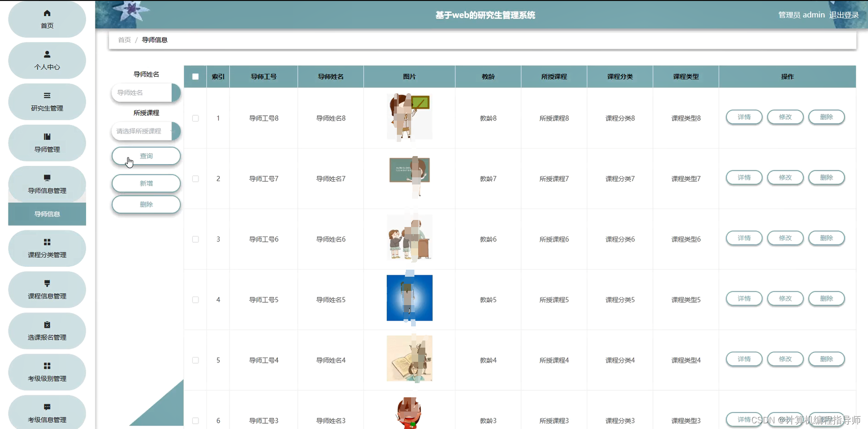Click the clipboard icon for 选课报名管理
Image resolution: width=868 pixels, height=429 pixels.
tap(47, 324)
